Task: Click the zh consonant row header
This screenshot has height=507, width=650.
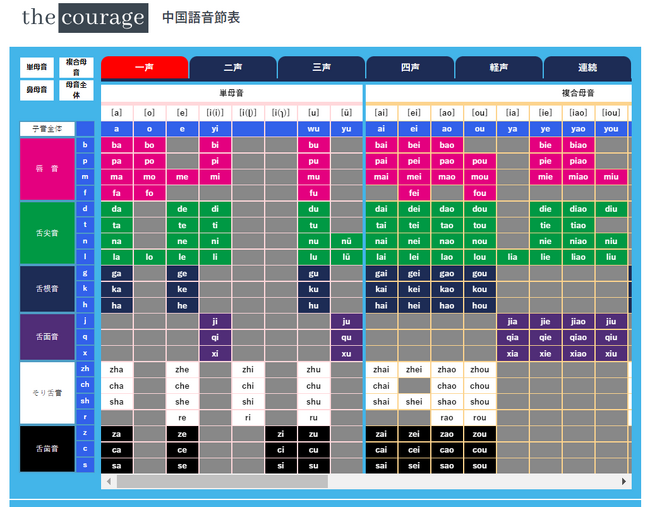Action: [x=86, y=369]
